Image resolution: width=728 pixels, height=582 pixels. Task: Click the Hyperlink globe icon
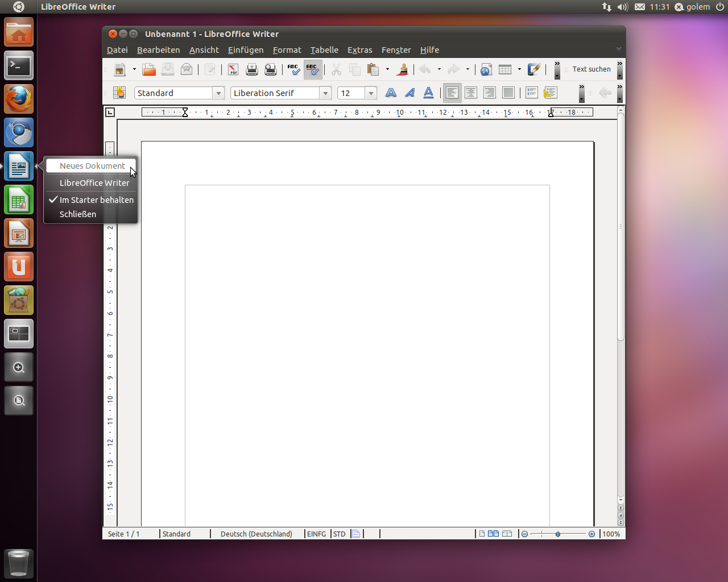point(486,69)
